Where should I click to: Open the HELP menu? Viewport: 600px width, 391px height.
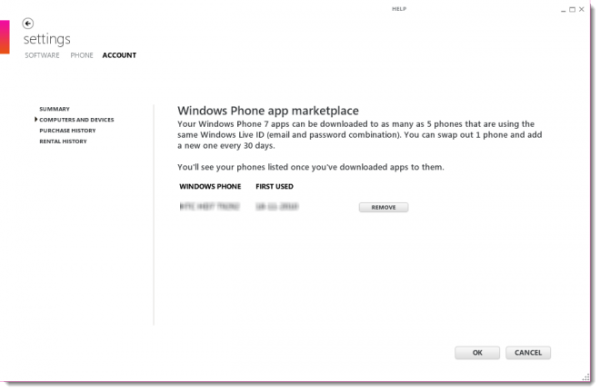click(x=399, y=9)
